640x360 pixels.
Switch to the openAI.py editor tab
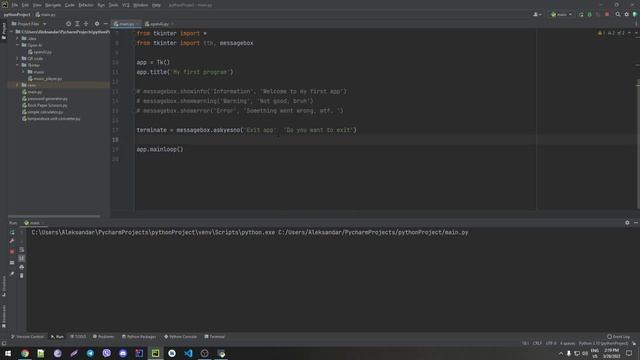158,24
